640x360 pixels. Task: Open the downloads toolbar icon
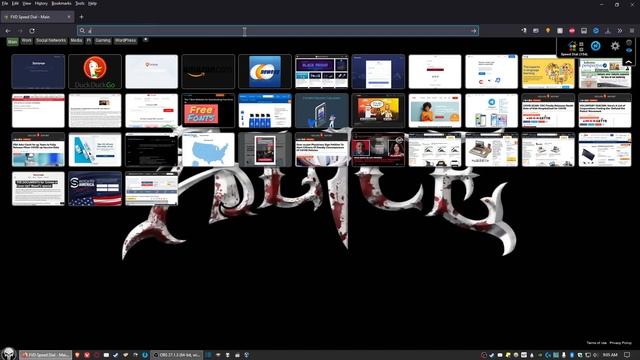pyautogui.click(x=608, y=31)
